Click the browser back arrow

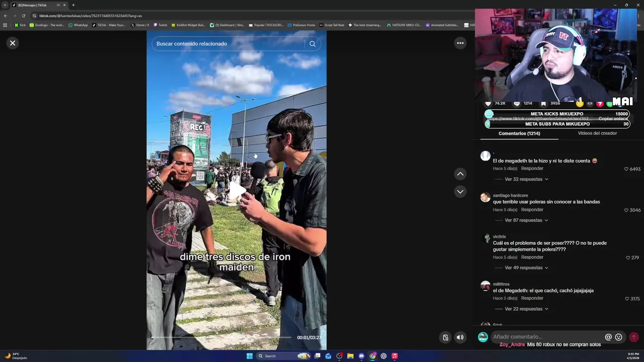tap(5, 16)
